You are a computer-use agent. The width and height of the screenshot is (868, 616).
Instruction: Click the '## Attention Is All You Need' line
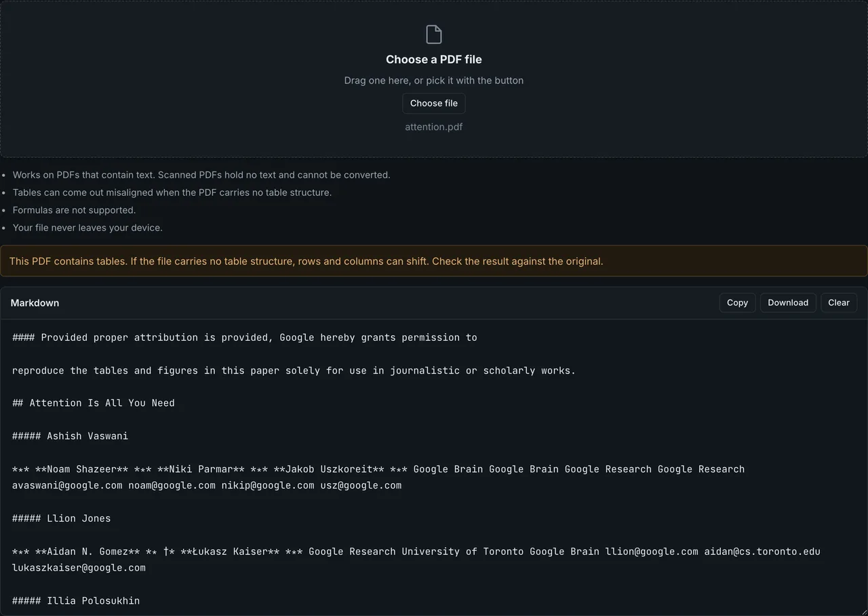pos(94,403)
